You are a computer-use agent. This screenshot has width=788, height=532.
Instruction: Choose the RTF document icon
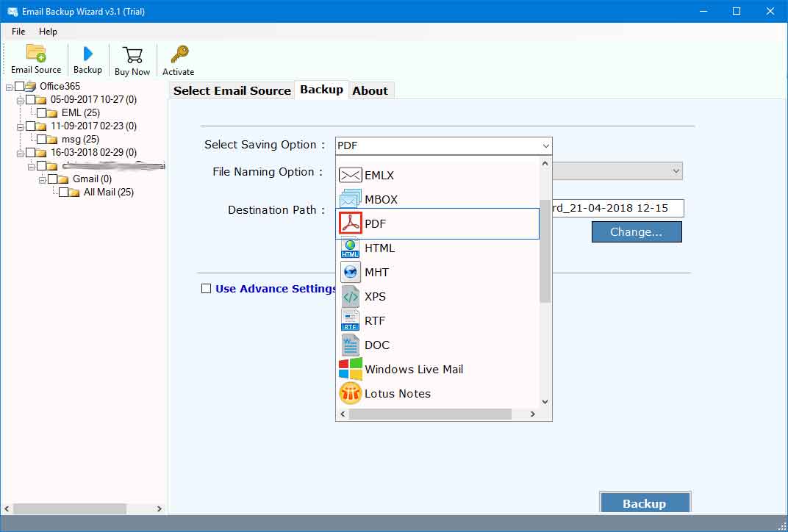tap(350, 320)
